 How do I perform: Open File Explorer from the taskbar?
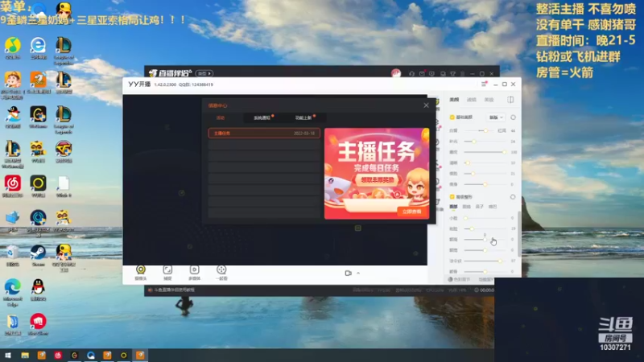[x=25, y=355]
